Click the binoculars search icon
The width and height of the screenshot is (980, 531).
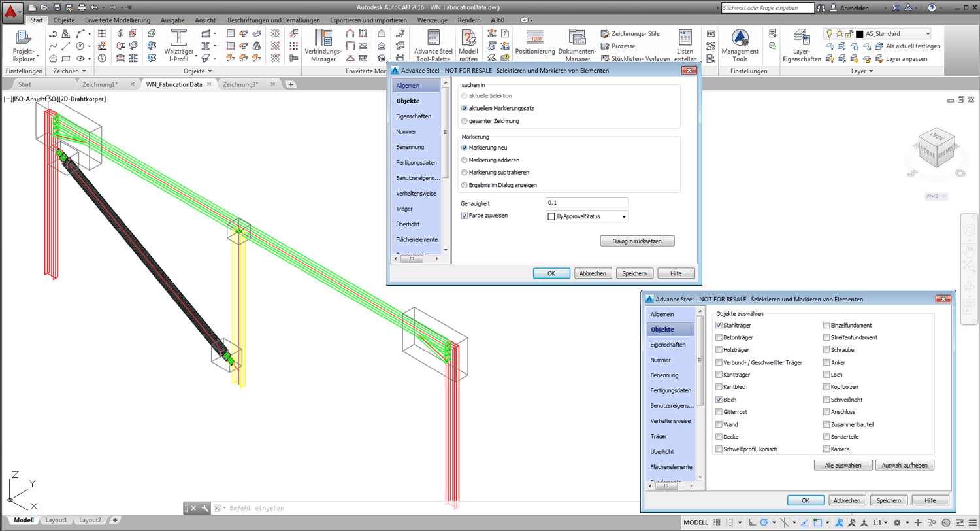click(x=821, y=8)
